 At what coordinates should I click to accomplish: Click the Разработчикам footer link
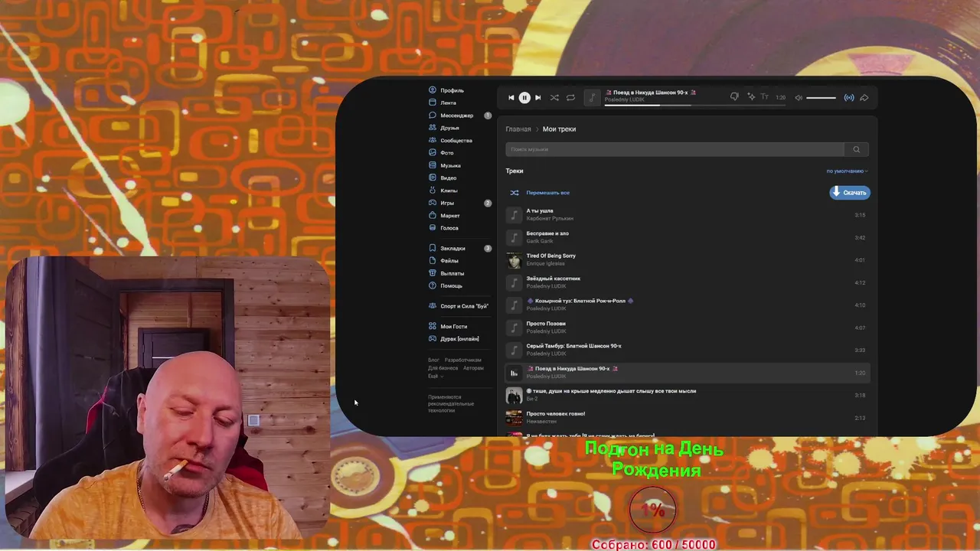(x=462, y=360)
